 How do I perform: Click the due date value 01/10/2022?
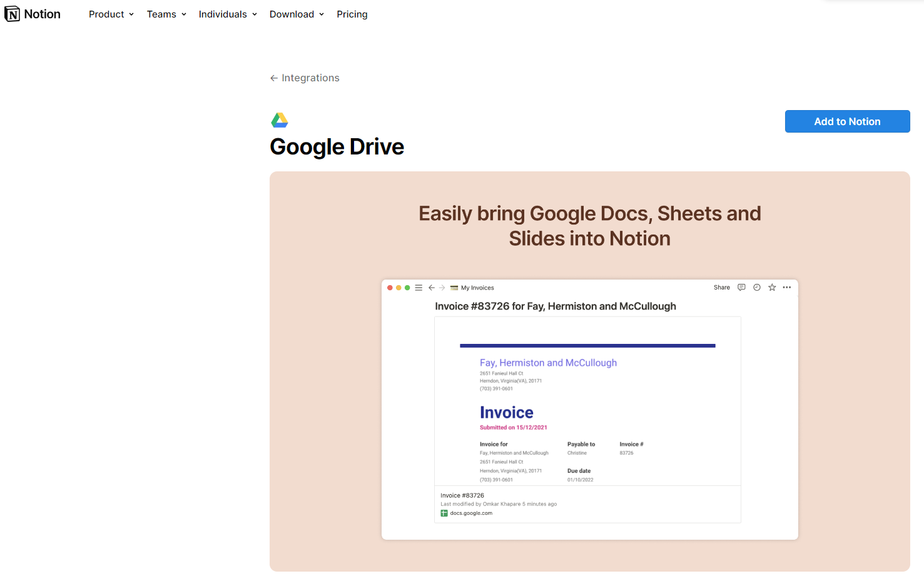581,480
